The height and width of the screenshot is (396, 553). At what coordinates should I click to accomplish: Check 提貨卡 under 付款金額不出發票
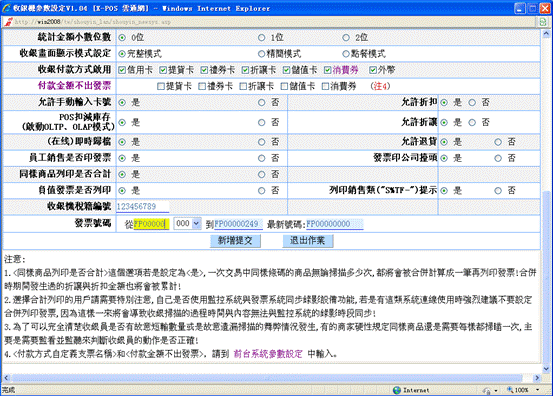(x=161, y=86)
